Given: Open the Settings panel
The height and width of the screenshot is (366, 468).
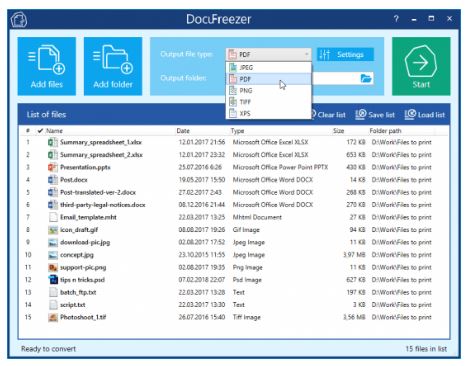Looking at the screenshot, I should click(345, 54).
